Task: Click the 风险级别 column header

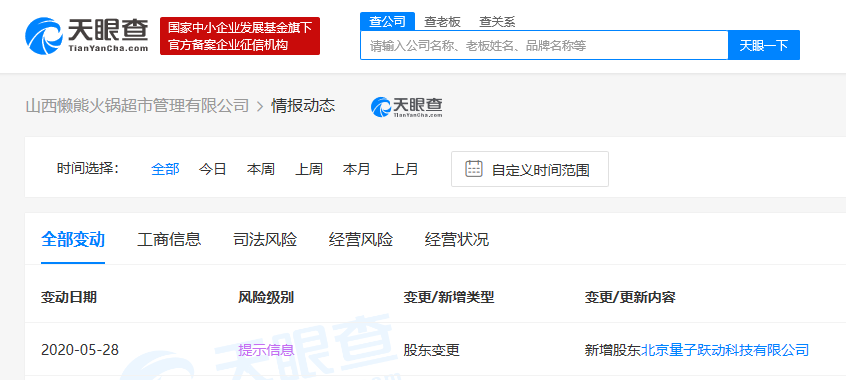Action: pyautogui.click(x=266, y=297)
